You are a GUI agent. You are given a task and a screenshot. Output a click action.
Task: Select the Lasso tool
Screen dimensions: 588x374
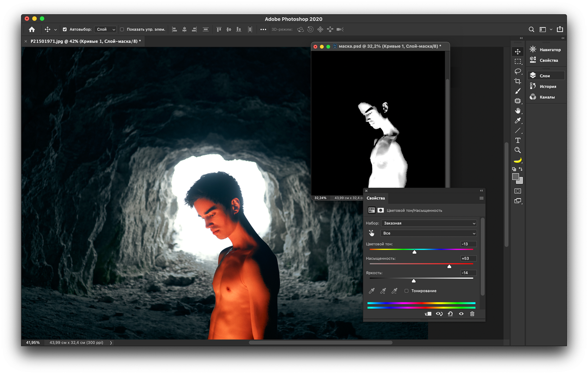(518, 71)
